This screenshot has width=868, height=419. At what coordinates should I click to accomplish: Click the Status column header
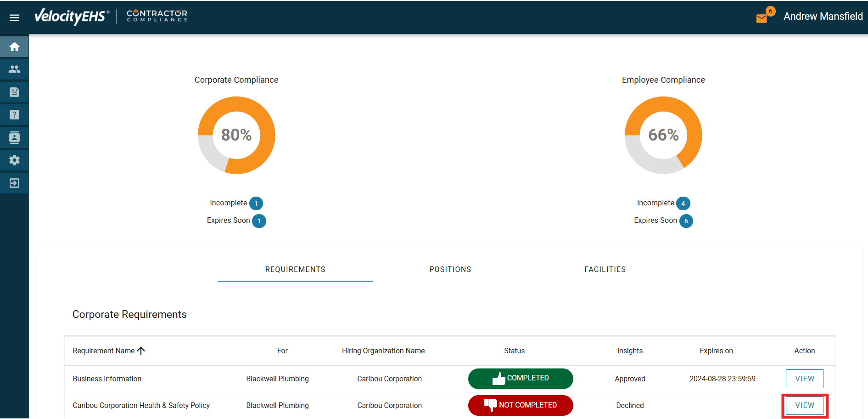(x=514, y=351)
